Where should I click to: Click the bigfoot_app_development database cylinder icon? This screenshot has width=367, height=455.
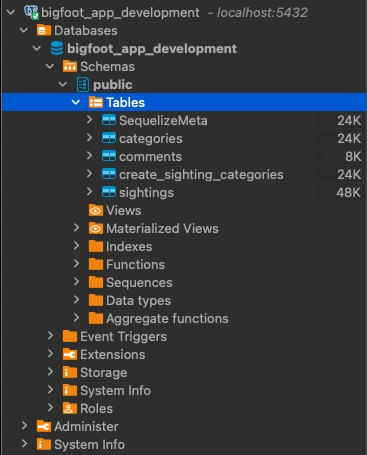click(x=57, y=49)
